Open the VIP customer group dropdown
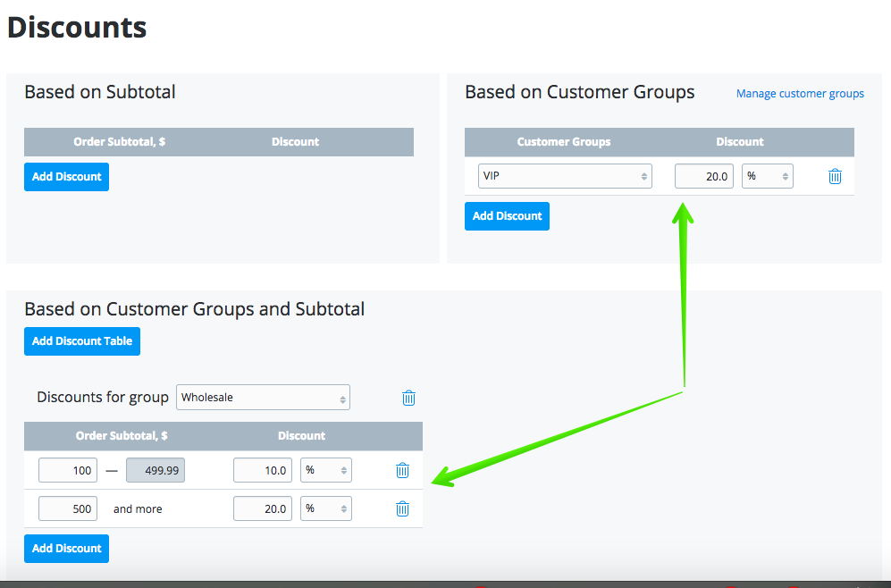This screenshot has height=588, width=891. click(565, 176)
